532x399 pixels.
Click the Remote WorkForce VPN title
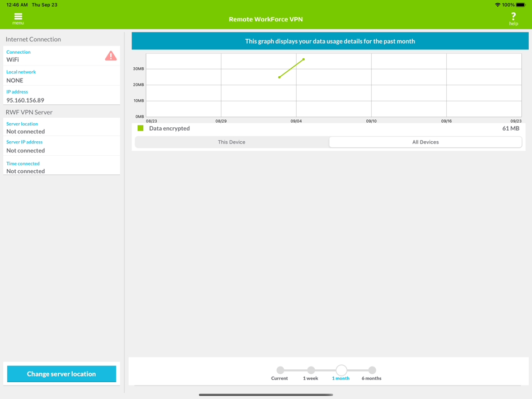click(x=265, y=20)
